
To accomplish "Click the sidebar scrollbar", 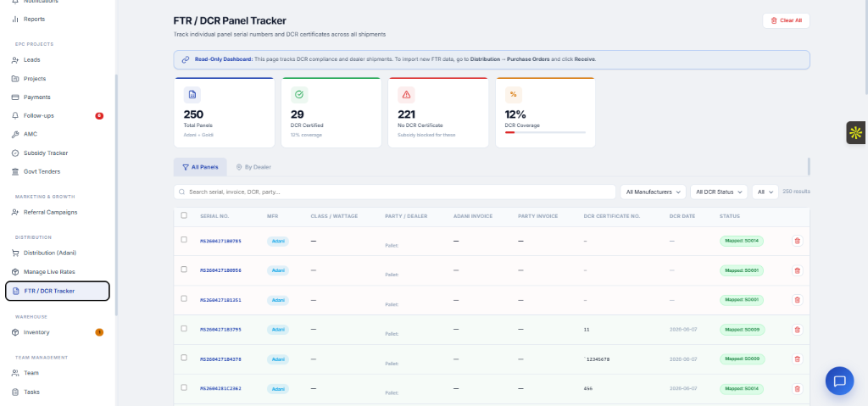I will coord(116,195).
